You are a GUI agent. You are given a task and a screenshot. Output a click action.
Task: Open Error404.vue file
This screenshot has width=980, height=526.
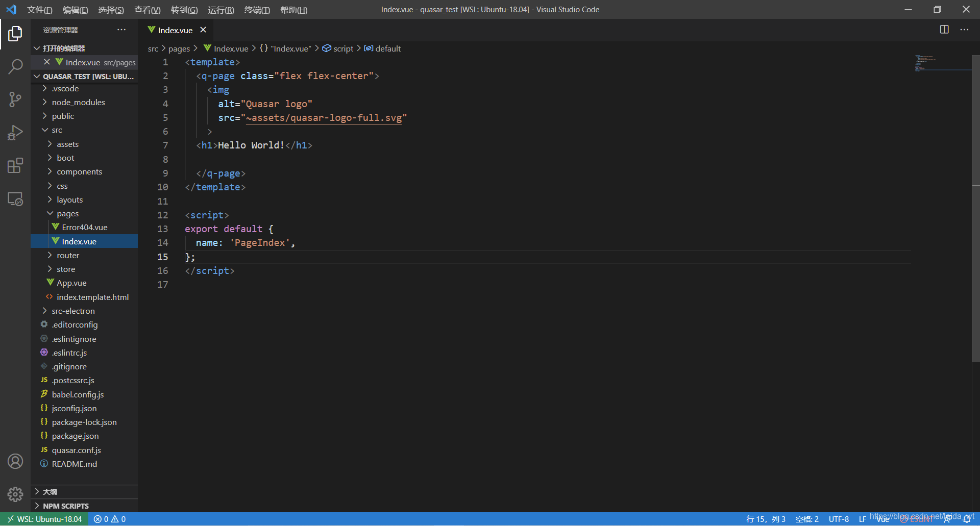point(84,227)
